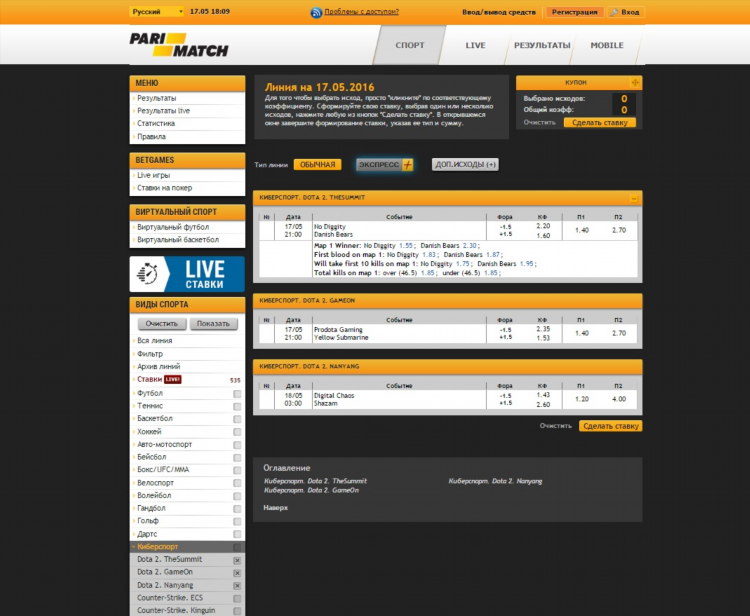Open Виртуальный футбол link
750x616 pixels.
pyautogui.click(x=173, y=227)
